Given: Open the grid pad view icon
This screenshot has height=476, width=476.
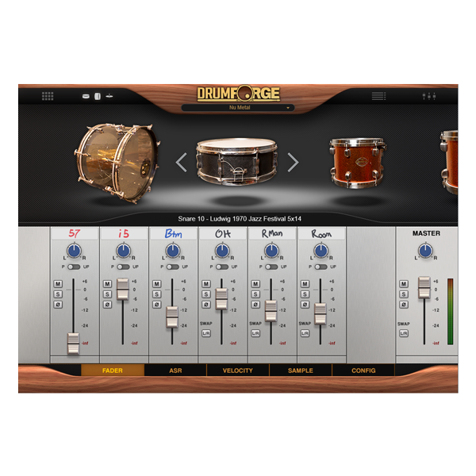Looking at the screenshot, I should (x=48, y=96).
